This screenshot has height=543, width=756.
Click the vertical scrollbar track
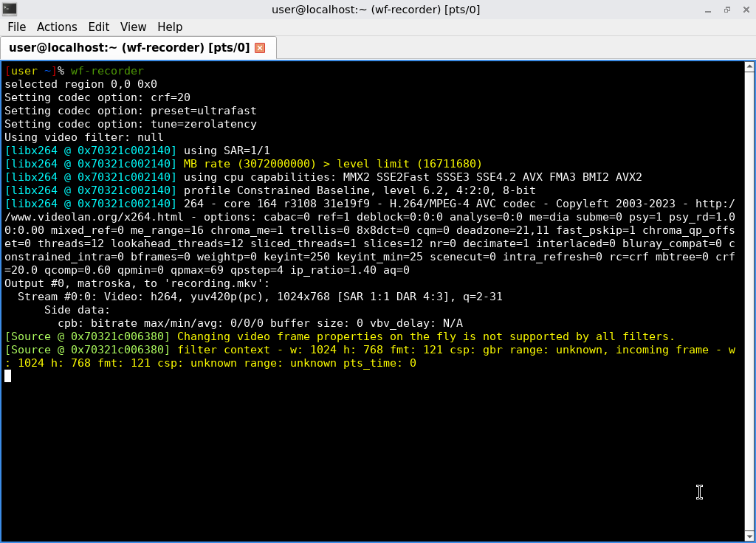749,295
